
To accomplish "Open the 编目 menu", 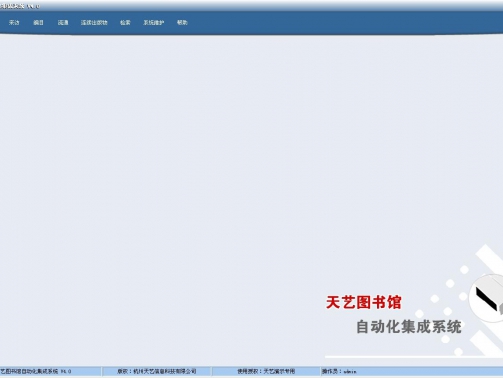I will pos(38,23).
